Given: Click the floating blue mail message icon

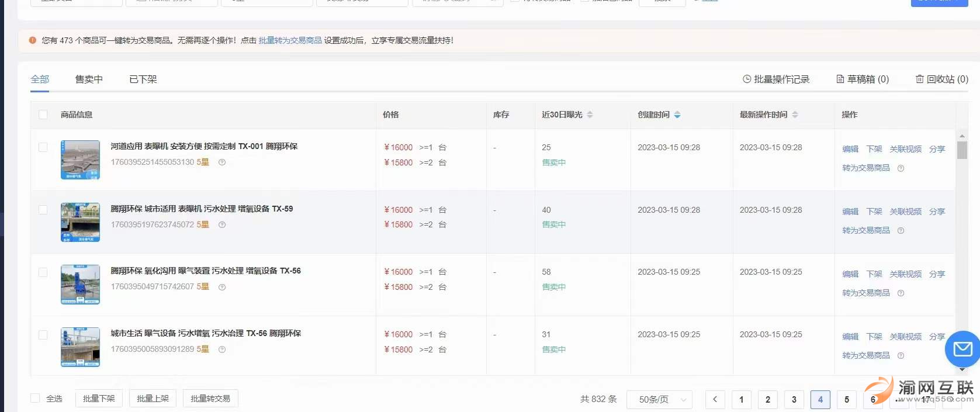Looking at the screenshot, I should click(x=962, y=349).
